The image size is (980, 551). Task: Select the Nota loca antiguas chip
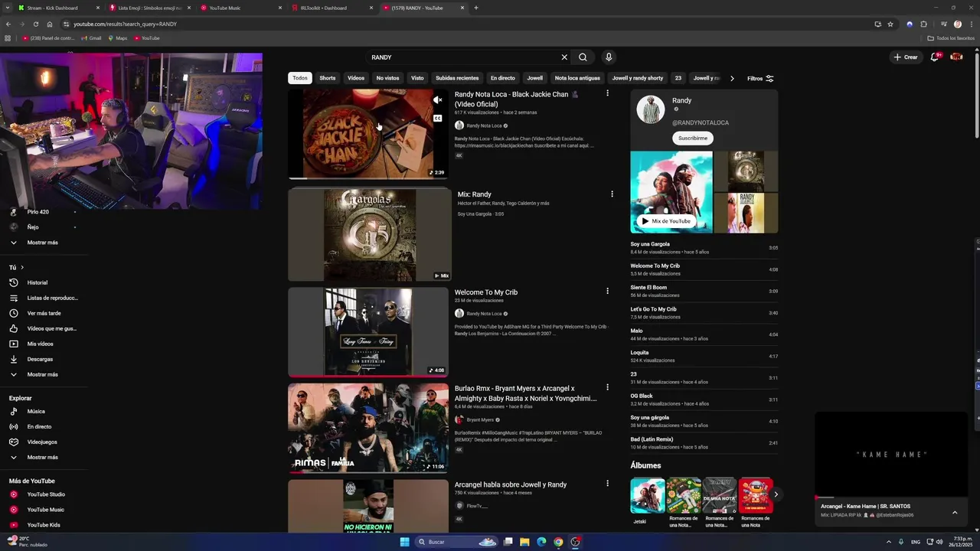pos(577,78)
